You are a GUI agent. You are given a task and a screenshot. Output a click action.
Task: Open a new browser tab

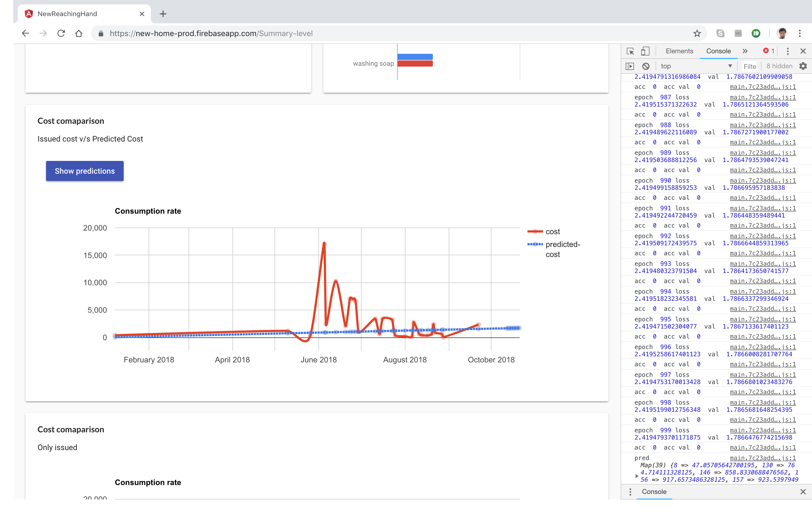(x=163, y=14)
